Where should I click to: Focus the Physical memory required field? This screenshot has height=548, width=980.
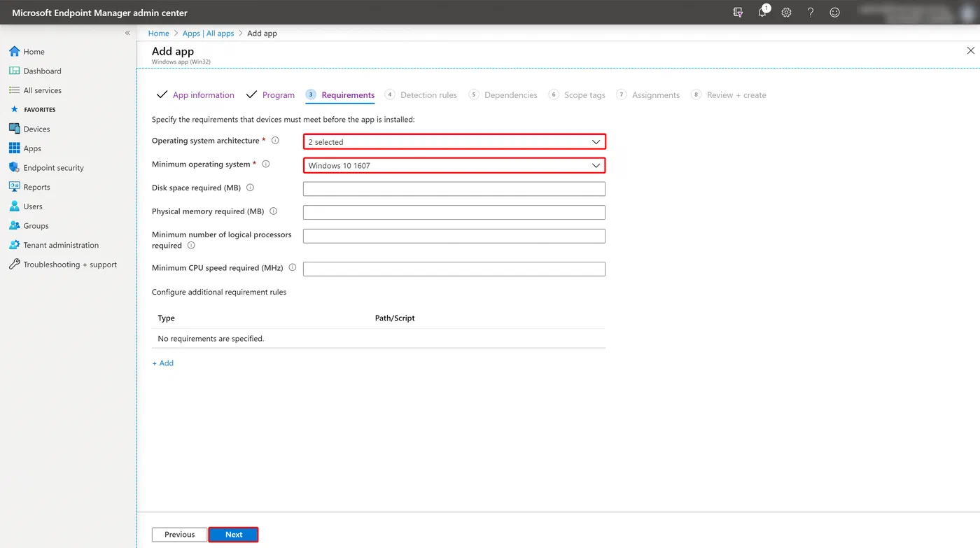pyautogui.click(x=454, y=212)
